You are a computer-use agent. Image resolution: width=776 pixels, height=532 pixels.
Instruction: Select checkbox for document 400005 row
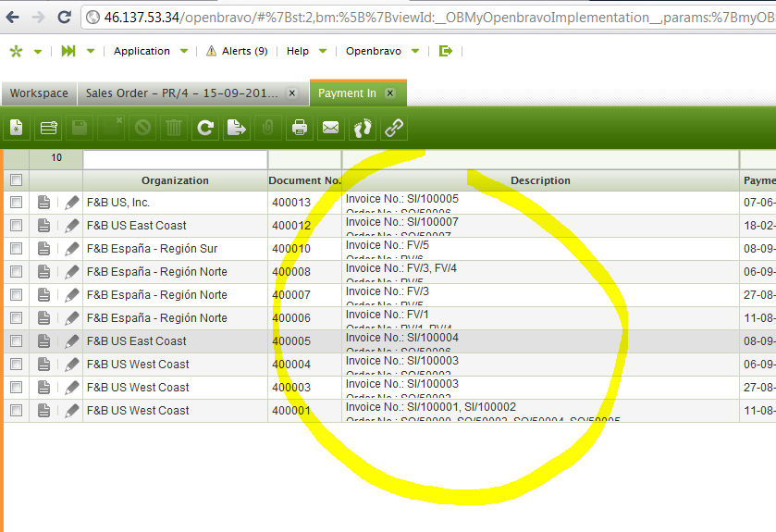click(16, 341)
